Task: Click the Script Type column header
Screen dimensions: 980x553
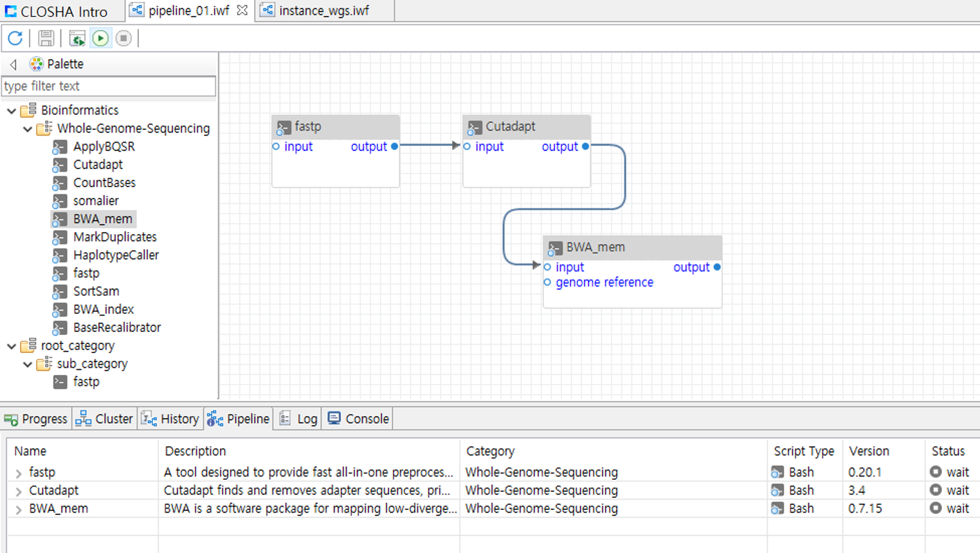Action: coord(804,451)
